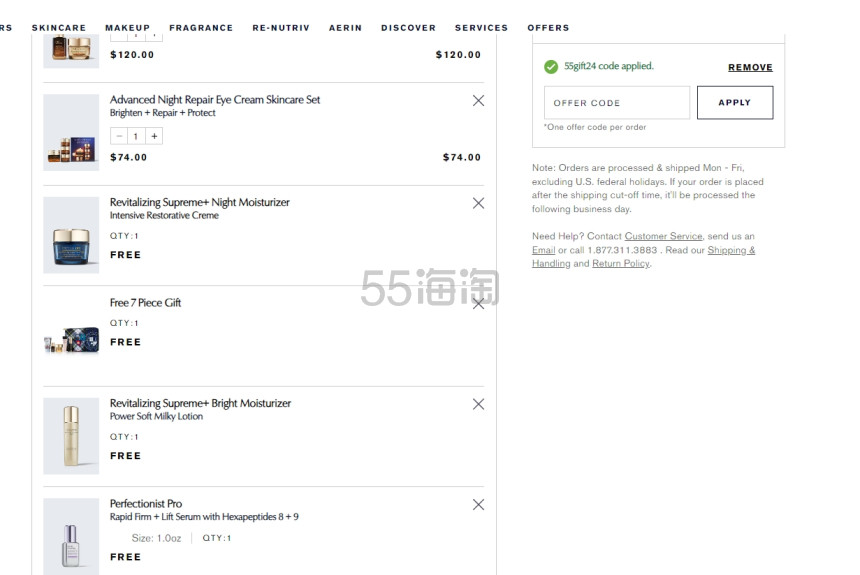Image resolution: width=860 pixels, height=575 pixels.
Task: Click the Bright Moisturizer product thumbnail
Action: click(71, 436)
